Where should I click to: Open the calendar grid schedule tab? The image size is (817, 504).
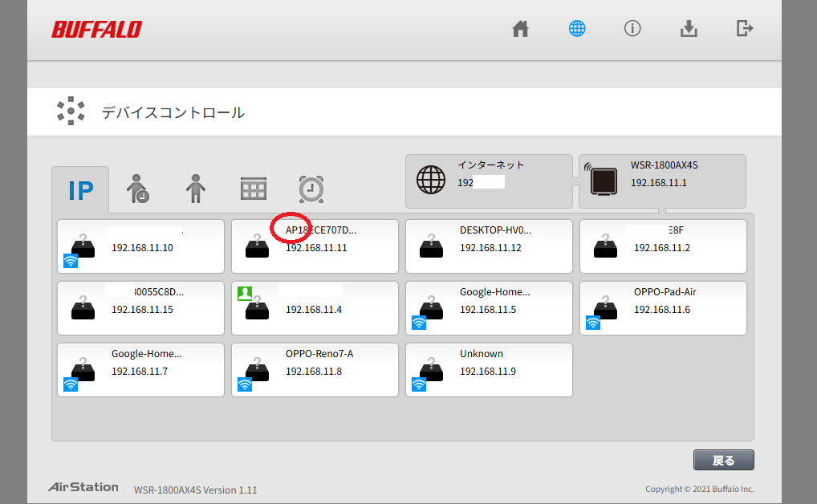coord(254,189)
